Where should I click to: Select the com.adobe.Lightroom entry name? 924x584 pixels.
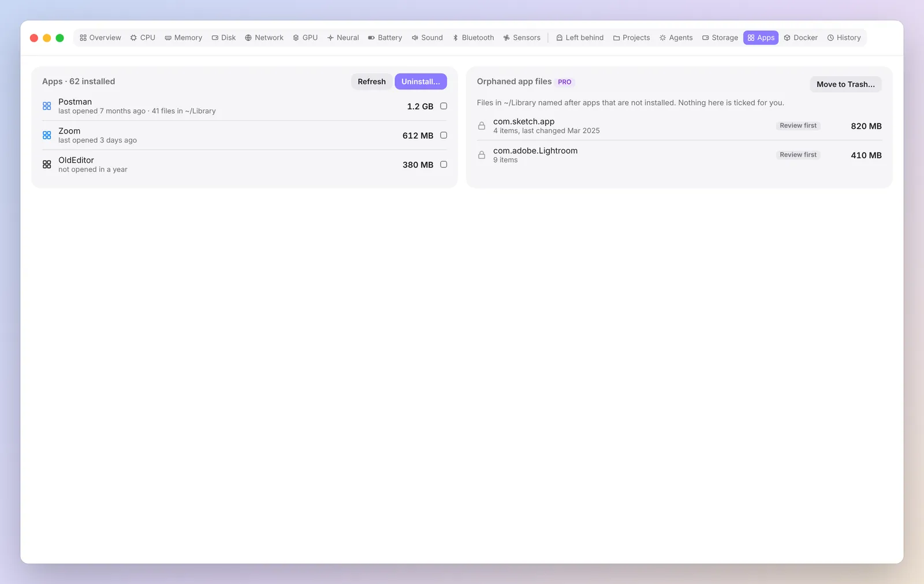tap(535, 151)
